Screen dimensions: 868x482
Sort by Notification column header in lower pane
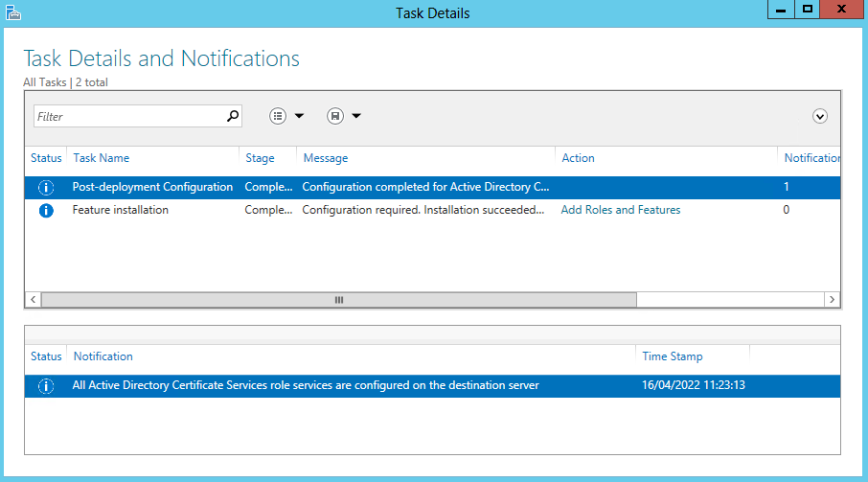pos(103,356)
